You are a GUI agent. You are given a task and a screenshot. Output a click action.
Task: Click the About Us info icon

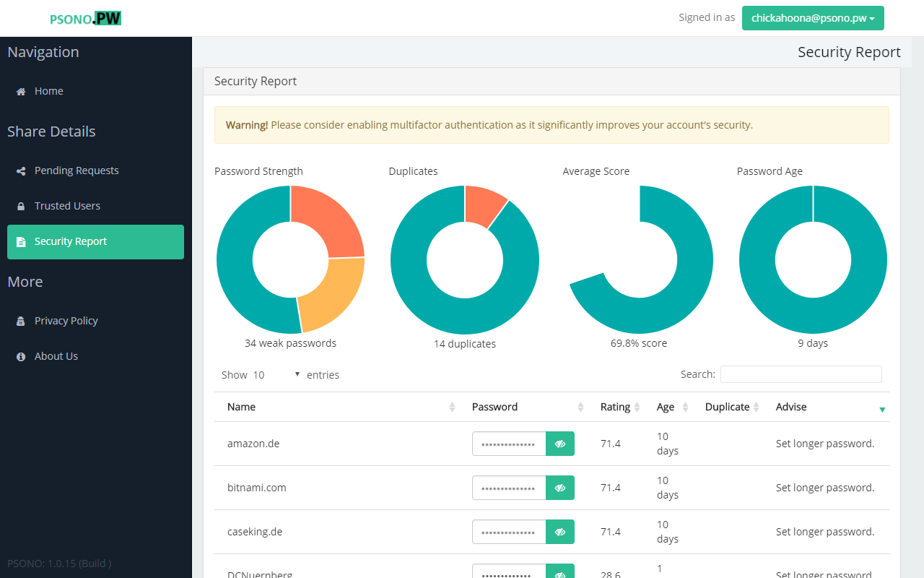(21, 356)
